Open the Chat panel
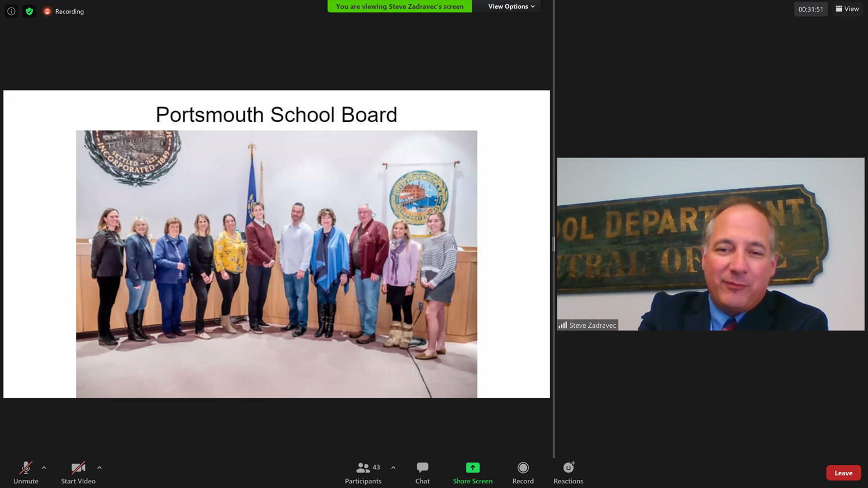The image size is (868, 488). tap(422, 472)
